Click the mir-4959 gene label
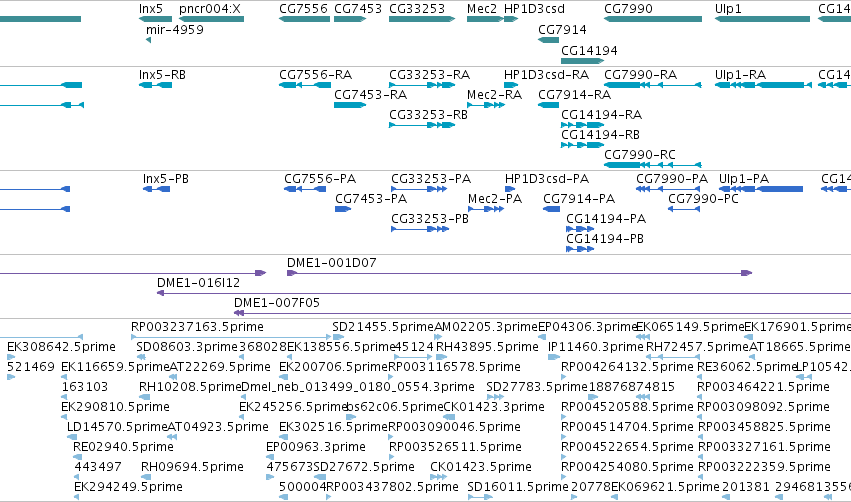 [175, 30]
